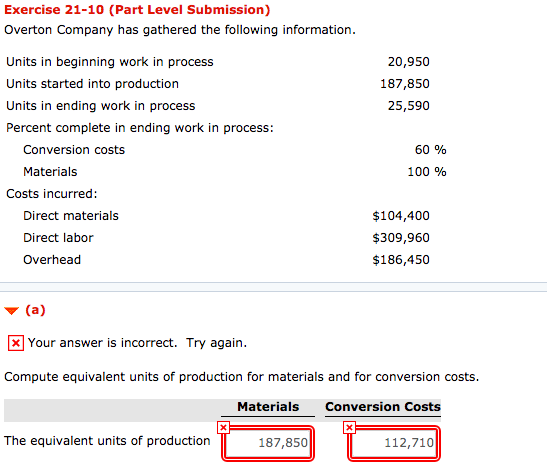Click the 20,950 beginning work in process value
This screenshot has width=547, height=475.
coord(409,62)
